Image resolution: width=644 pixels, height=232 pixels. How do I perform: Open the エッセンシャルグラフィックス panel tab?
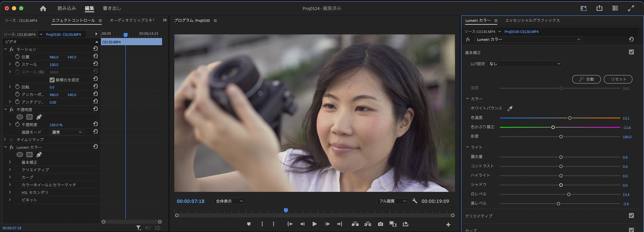pyautogui.click(x=532, y=21)
